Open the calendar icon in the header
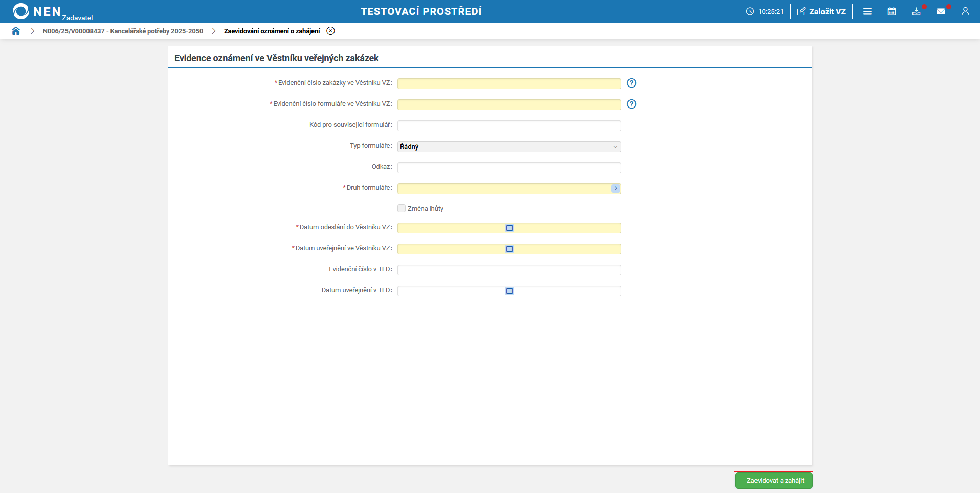The image size is (980, 493). pyautogui.click(x=892, y=11)
